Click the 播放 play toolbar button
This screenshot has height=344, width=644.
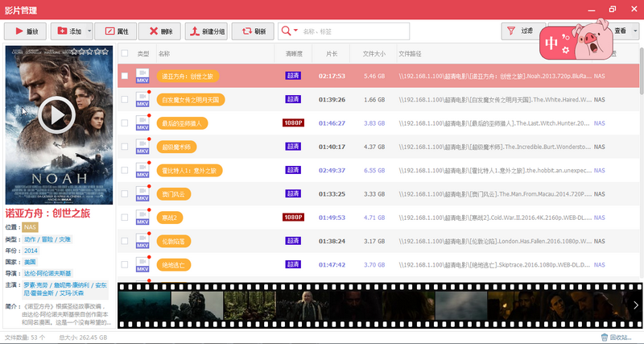click(25, 31)
